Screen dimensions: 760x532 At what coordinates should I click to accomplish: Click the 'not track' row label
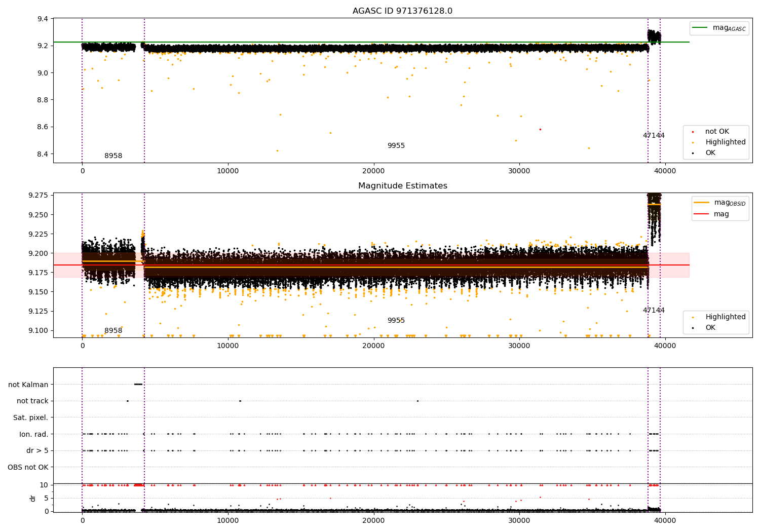coord(32,401)
